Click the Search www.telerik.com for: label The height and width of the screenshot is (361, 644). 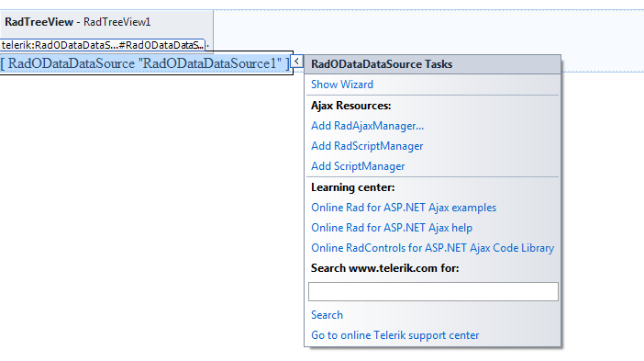click(384, 268)
